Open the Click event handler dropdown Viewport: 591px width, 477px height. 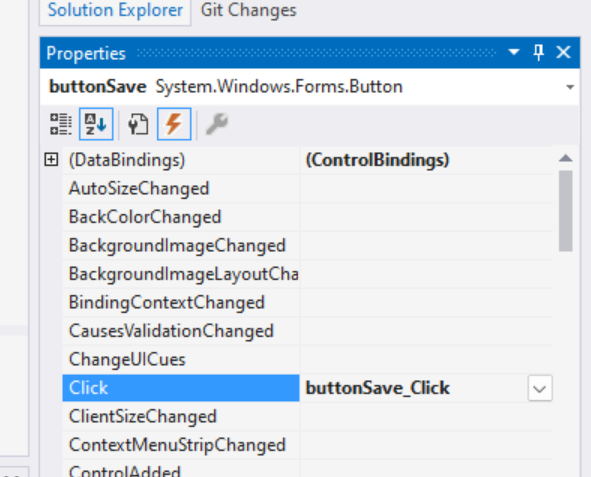540,388
